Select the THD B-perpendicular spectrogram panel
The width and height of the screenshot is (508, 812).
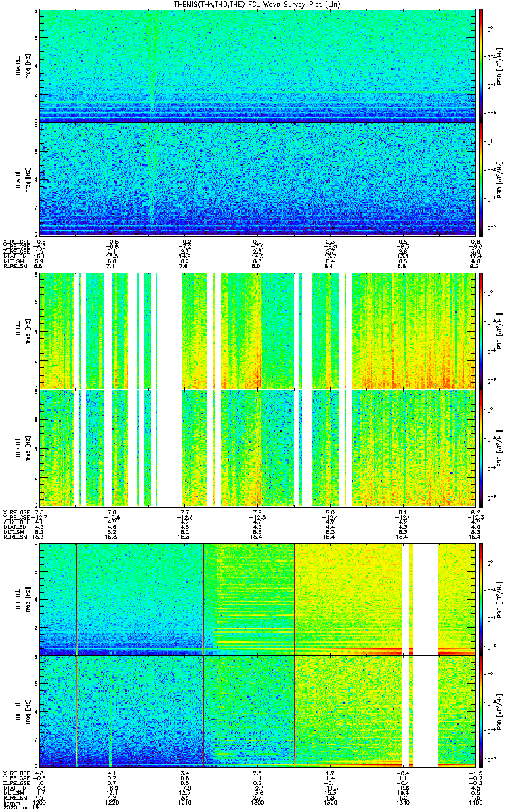click(257, 331)
